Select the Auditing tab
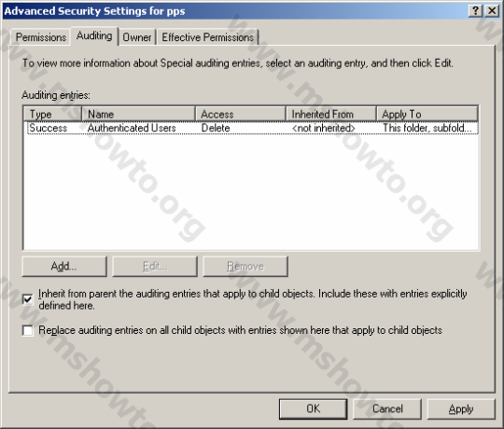The height and width of the screenshot is (429, 504). tap(94, 36)
